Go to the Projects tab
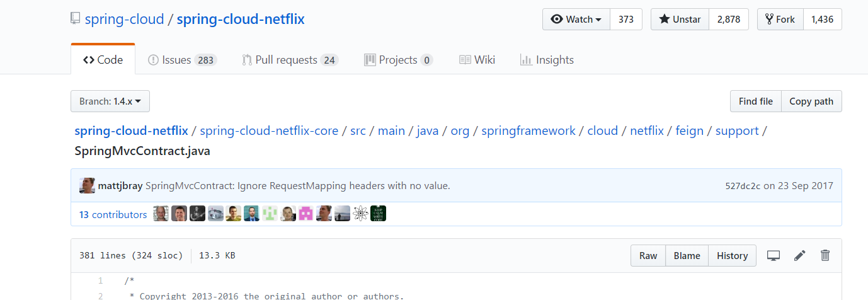This screenshot has height=300, width=868. pos(398,60)
